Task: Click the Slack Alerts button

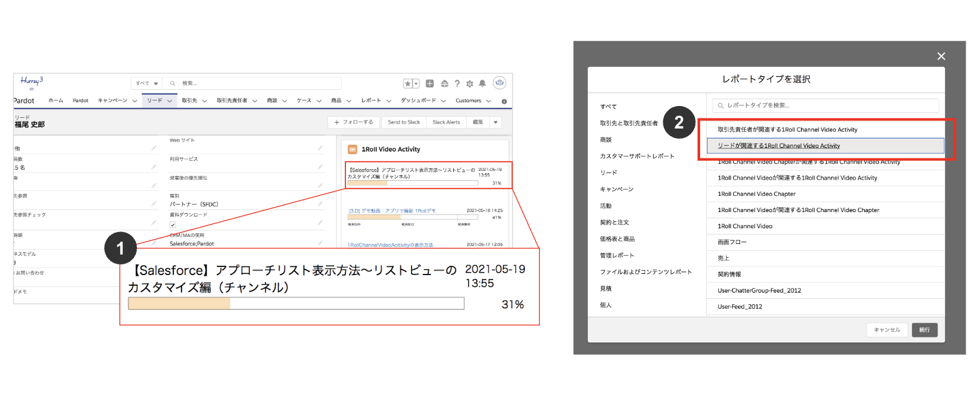Action: [446, 122]
